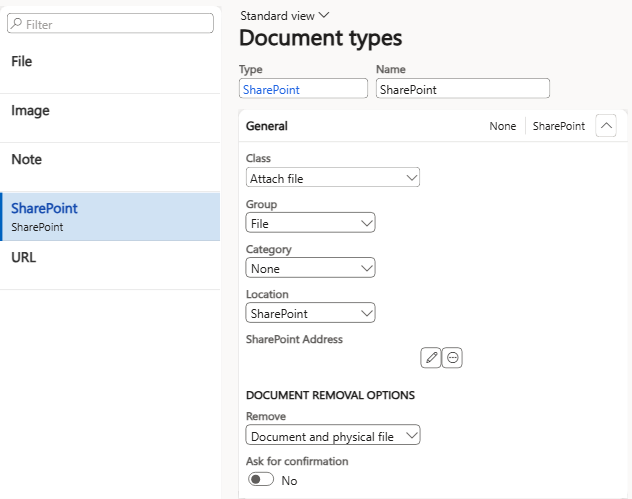
Task: Click the General section header
Action: (x=433, y=126)
